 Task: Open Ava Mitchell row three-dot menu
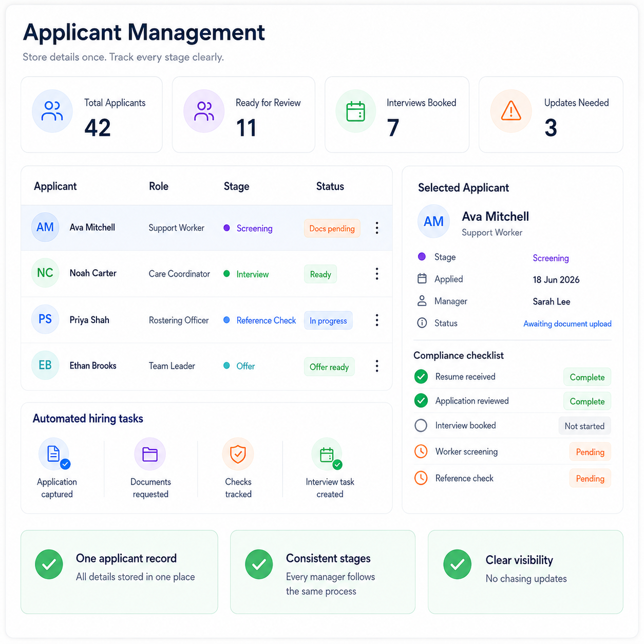(377, 228)
